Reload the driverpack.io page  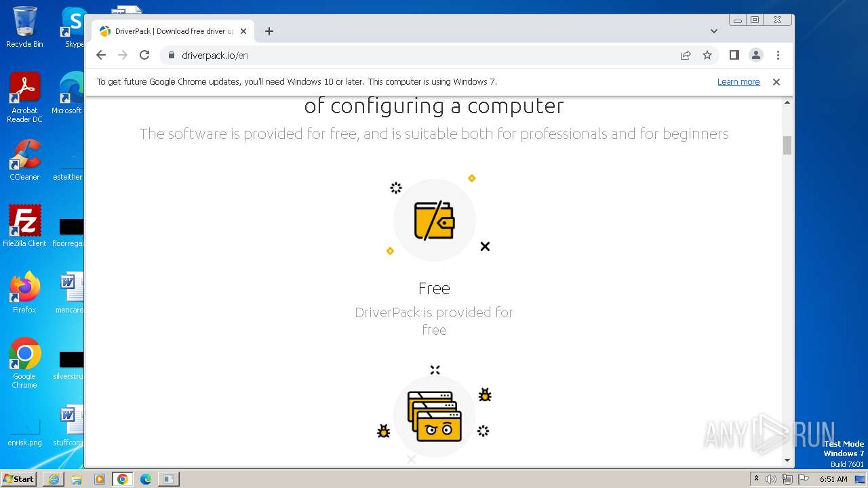[x=144, y=56]
